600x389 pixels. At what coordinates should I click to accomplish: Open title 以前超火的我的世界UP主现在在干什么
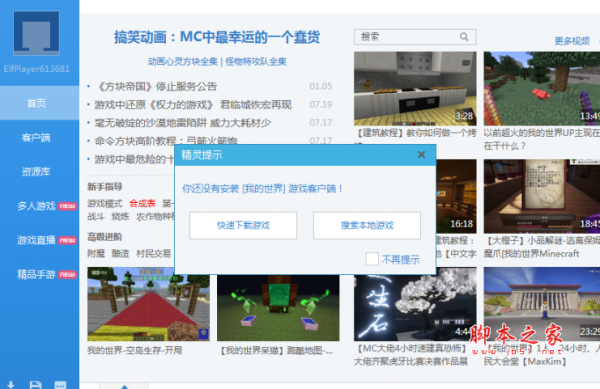(x=542, y=139)
